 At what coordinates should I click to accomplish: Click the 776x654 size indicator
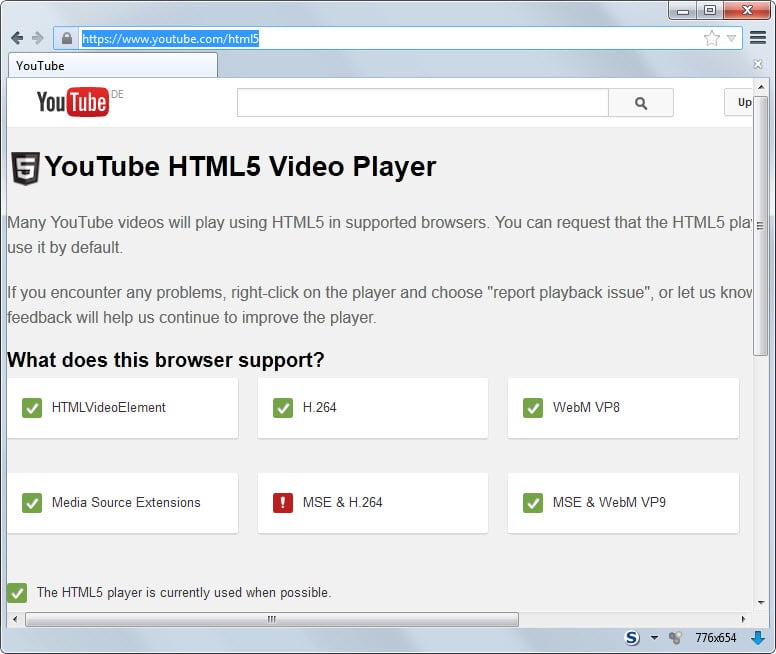click(716, 638)
